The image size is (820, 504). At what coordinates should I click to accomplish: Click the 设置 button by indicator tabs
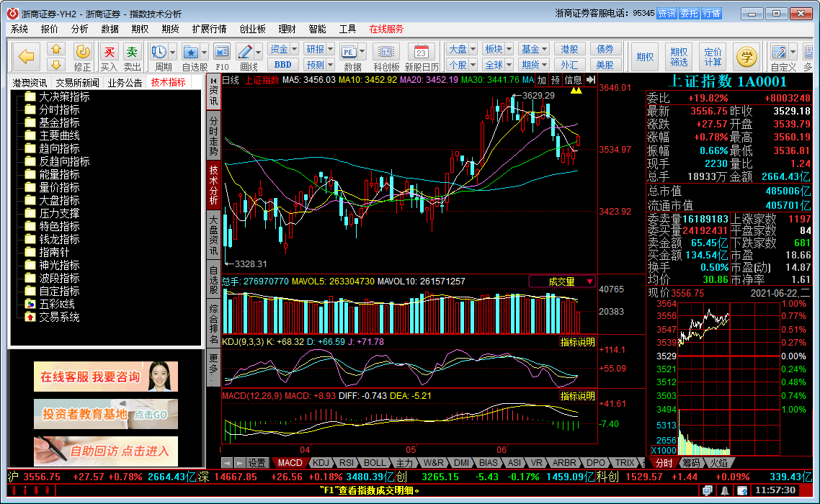(257, 463)
